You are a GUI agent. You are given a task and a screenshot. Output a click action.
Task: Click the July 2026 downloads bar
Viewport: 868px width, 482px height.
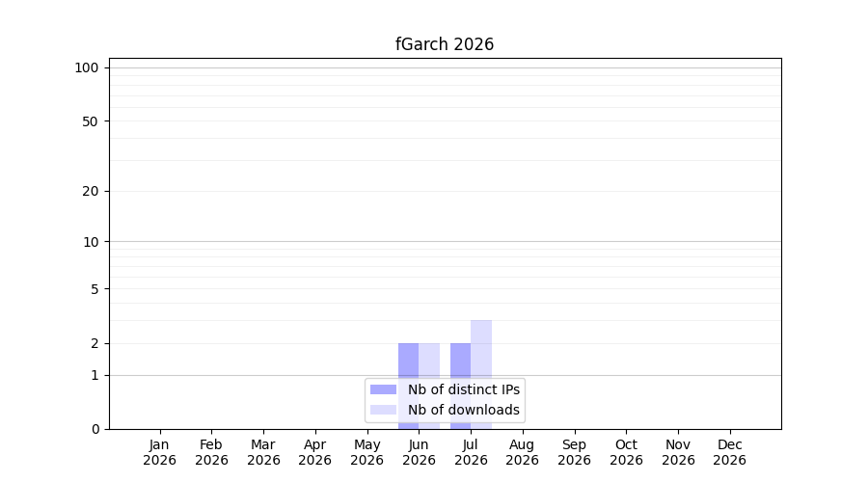pyautogui.click(x=481, y=375)
